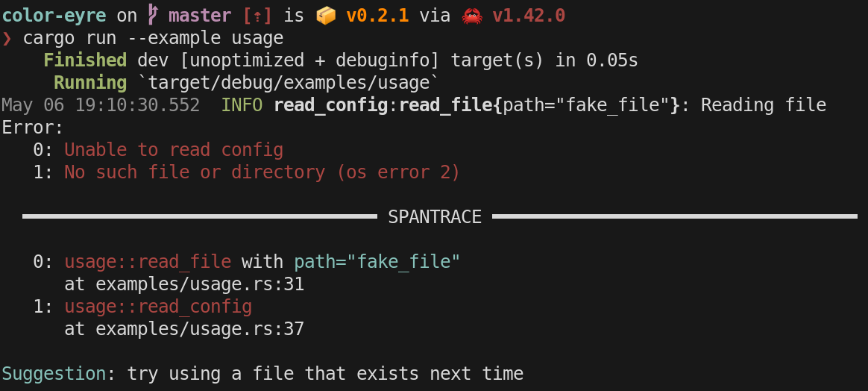The width and height of the screenshot is (868, 391).
Task: Click the Suggestion label at bottom
Action: (x=54, y=374)
